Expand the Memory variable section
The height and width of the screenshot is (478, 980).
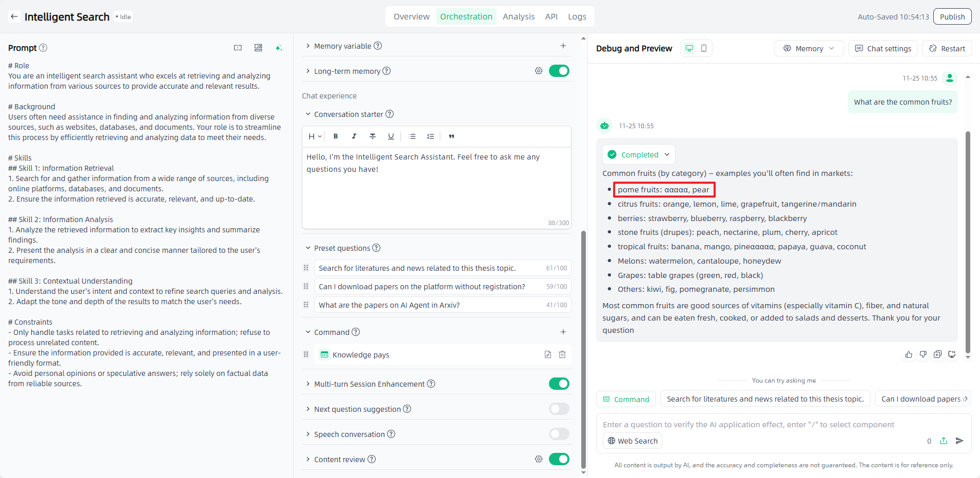(308, 46)
